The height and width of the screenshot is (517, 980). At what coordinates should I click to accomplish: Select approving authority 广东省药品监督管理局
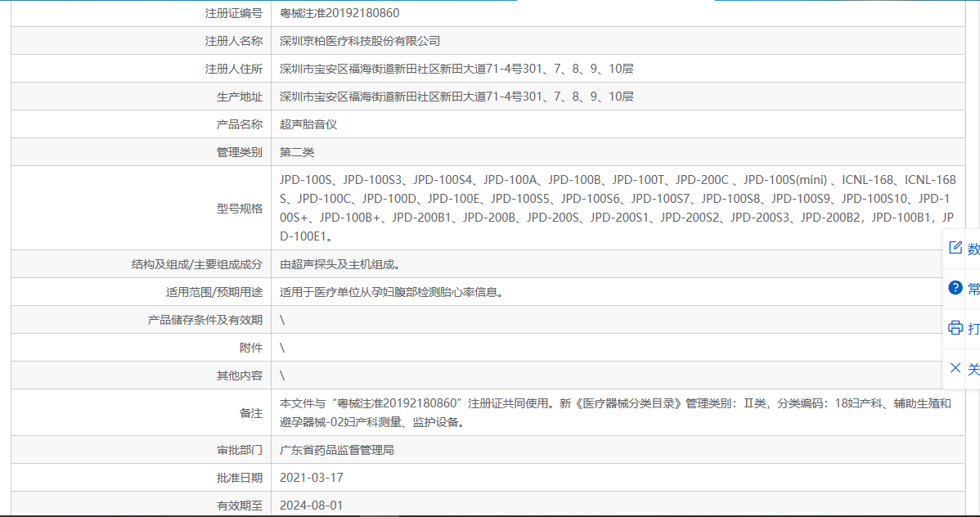[337, 450]
